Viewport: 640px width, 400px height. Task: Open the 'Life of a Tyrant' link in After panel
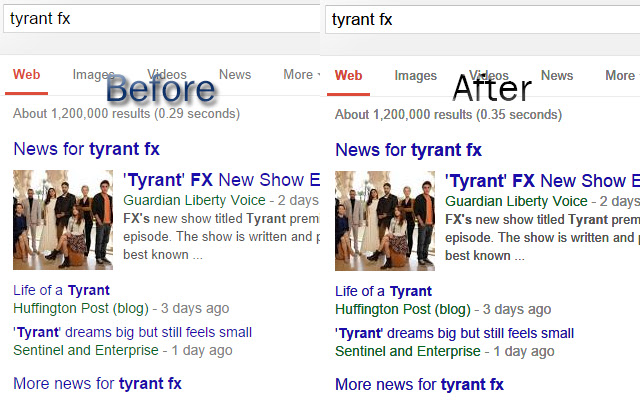[383, 291]
